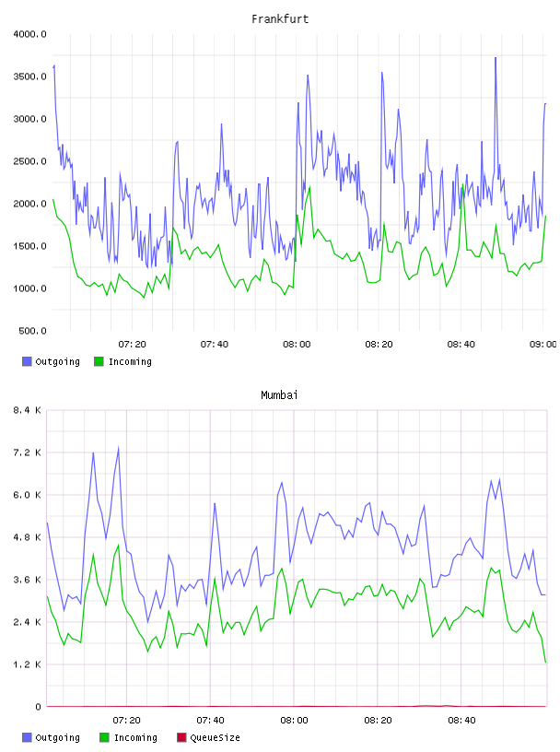Click Mumbai y-axis label 0
Viewport: 560px width, 752px height.
tap(38, 707)
